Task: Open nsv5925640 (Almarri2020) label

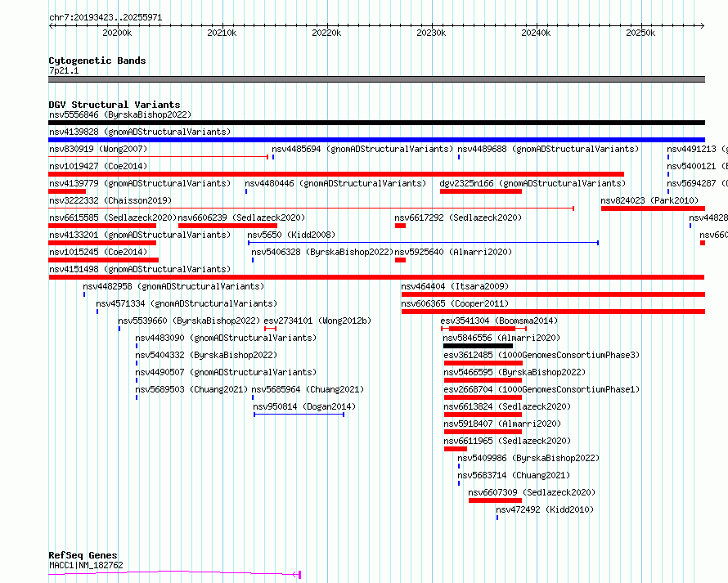Action: [453, 252]
